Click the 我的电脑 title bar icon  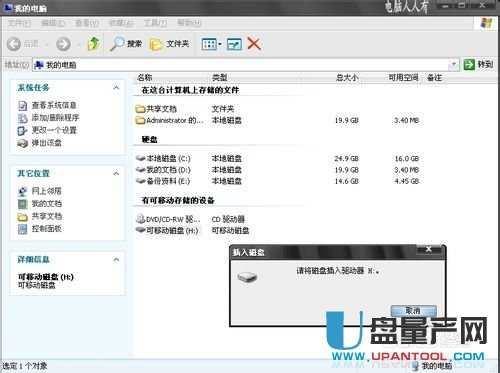point(7,8)
